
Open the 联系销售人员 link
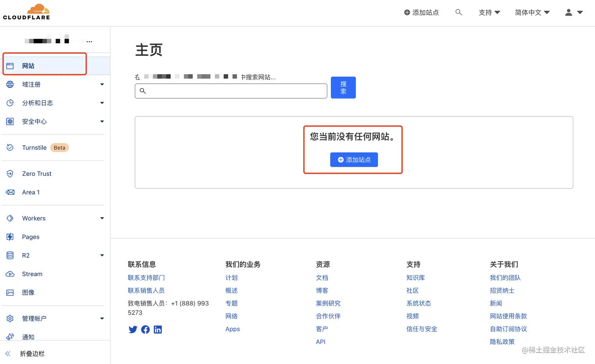tap(146, 290)
